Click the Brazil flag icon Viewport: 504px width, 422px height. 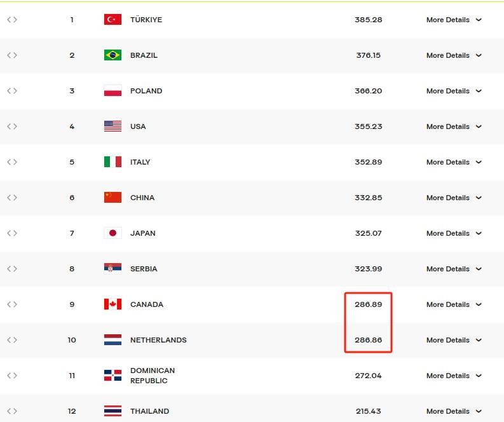tap(112, 55)
